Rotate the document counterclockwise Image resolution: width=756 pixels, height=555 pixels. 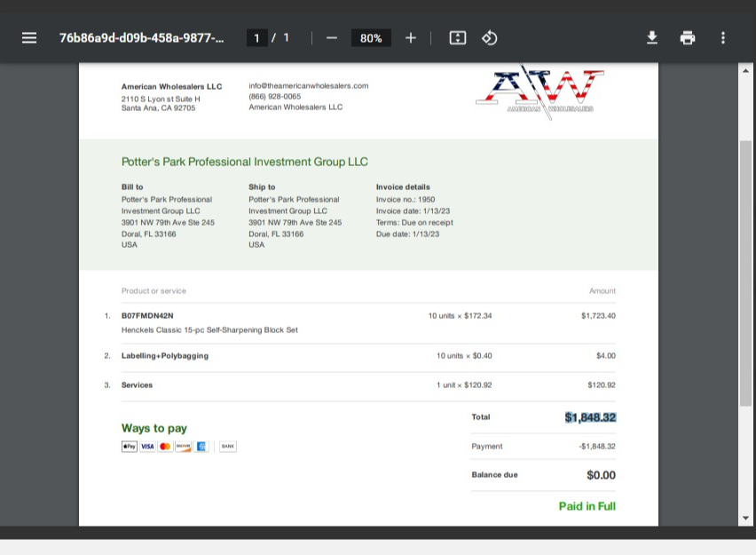click(x=490, y=37)
